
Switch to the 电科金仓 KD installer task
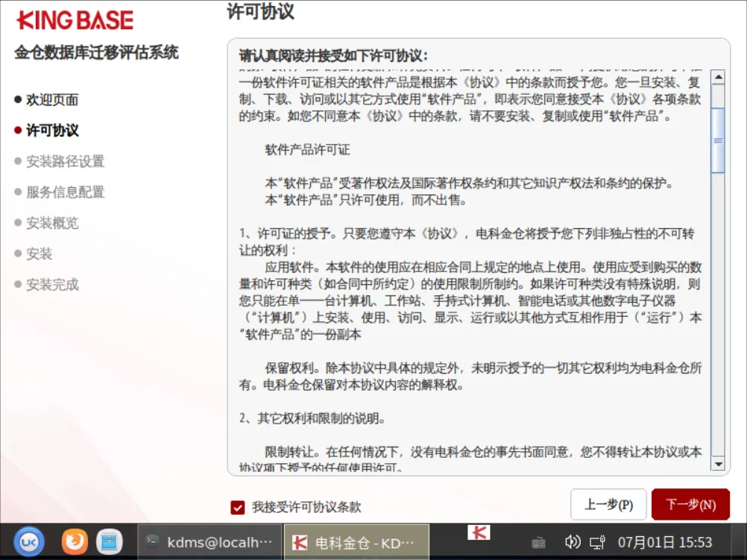pos(356,542)
